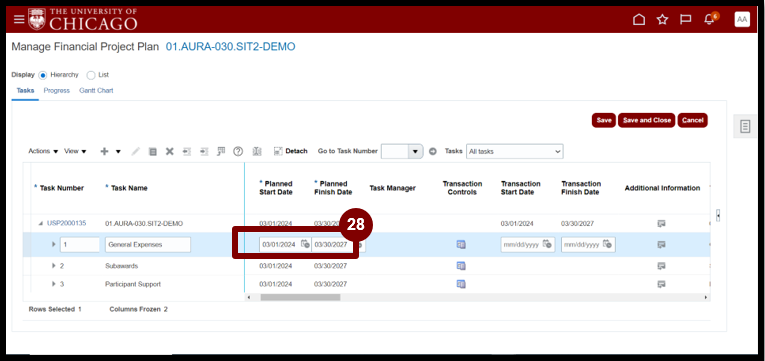Open Transaction Controls icon for Subawards
The width and height of the screenshot is (765, 361).
pos(461,266)
